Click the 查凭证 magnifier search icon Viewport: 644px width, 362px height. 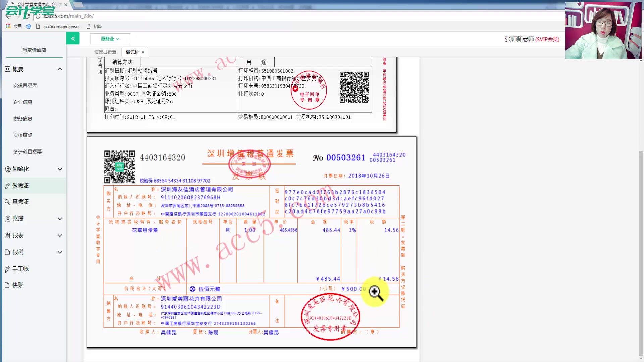7,202
